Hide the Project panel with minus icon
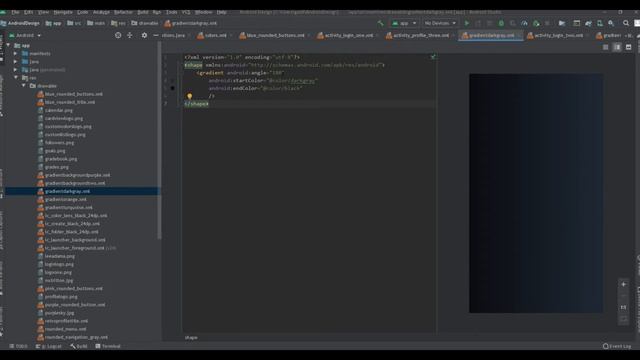The height and width of the screenshot is (360, 640). coord(156,36)
